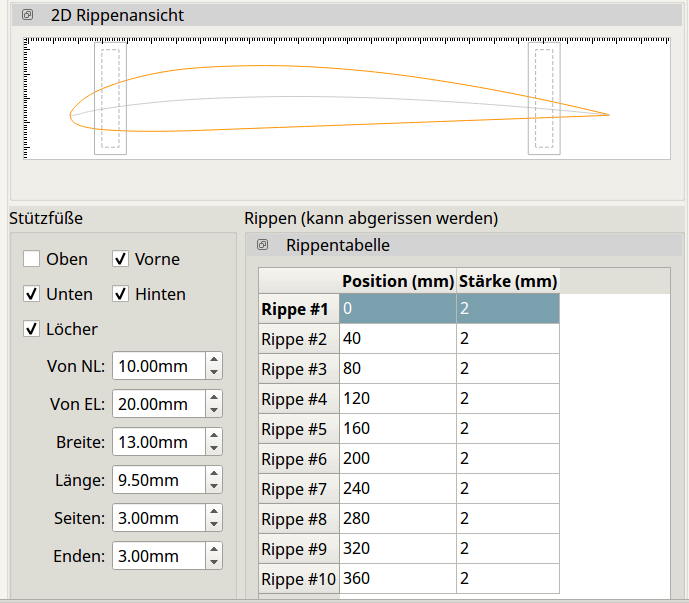This screenshot has height=603, width=689.
Task: Decrease the Von EL value with down arrow
Action: point(213,410)
